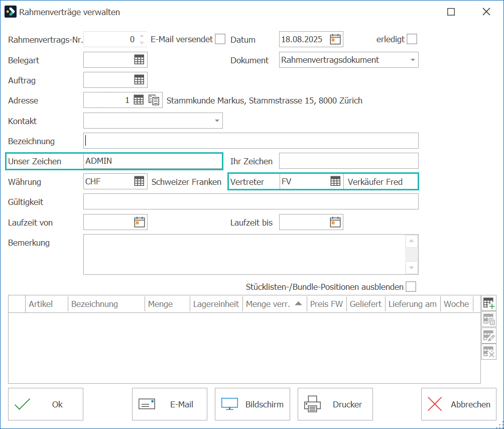Cancel with the Abbrechen button

click(459, 404)
